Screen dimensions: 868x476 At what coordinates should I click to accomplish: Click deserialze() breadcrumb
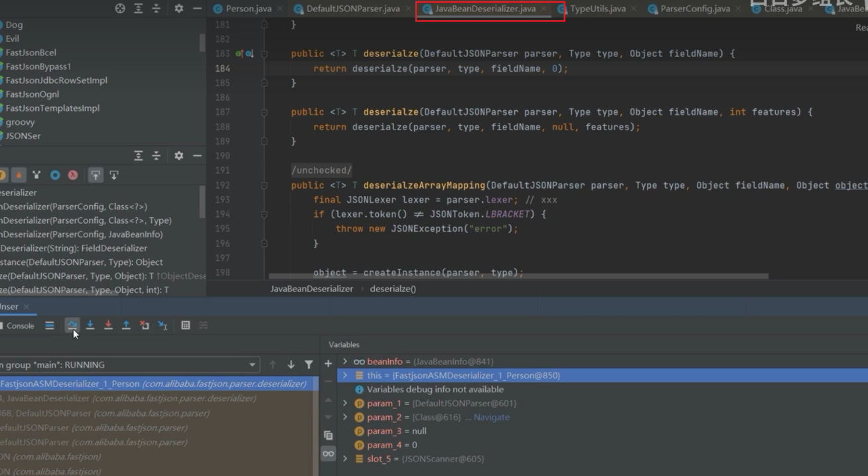click(x=393, y=289)
